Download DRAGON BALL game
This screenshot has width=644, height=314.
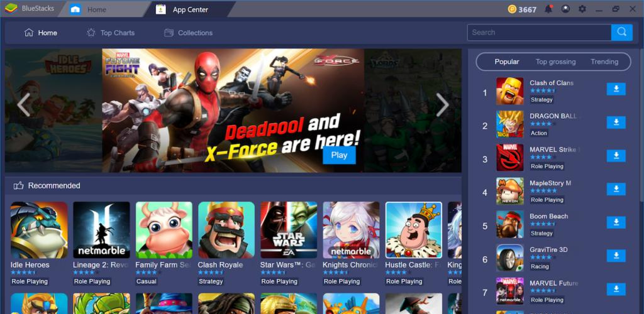(x=616, y=122)
